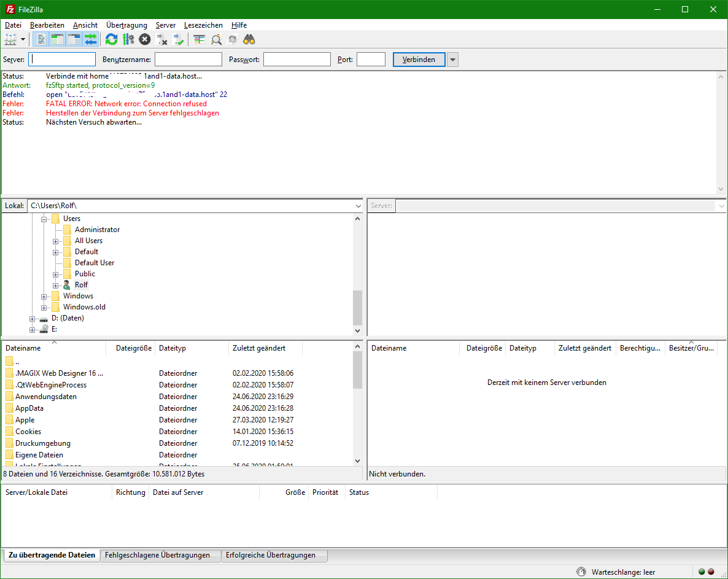Toggle processing of the transfer queue
This screenshot has height=579, width=728.
128,39
